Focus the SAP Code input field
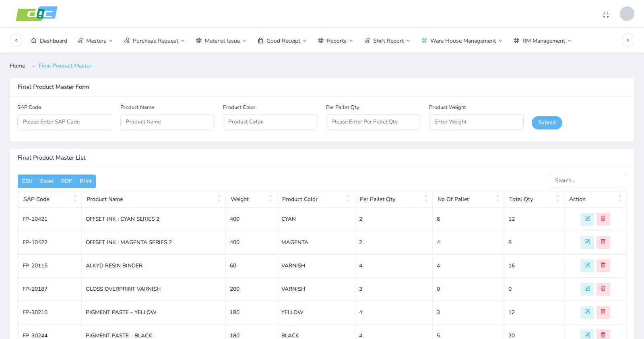644x339 pixels. click(x=65, y=122)
